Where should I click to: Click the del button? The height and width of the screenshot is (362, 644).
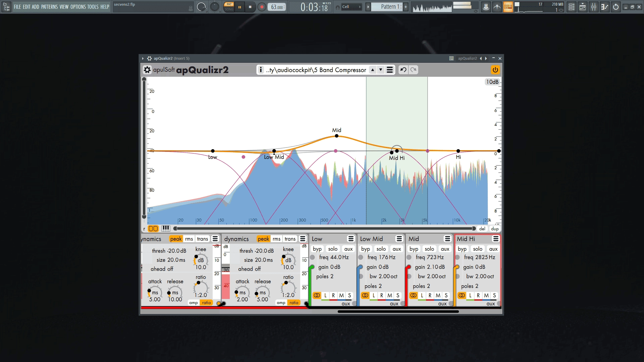pyautogui.click(x=482, y=229)
